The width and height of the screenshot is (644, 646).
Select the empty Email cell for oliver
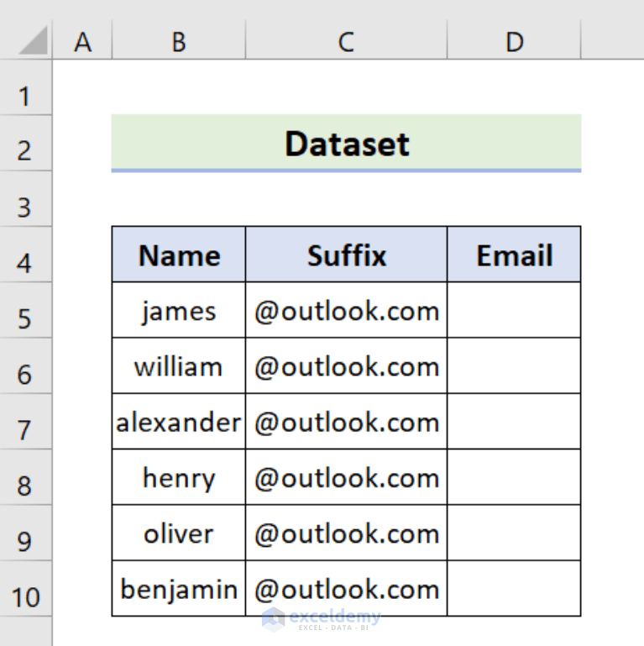click(515, 533)
